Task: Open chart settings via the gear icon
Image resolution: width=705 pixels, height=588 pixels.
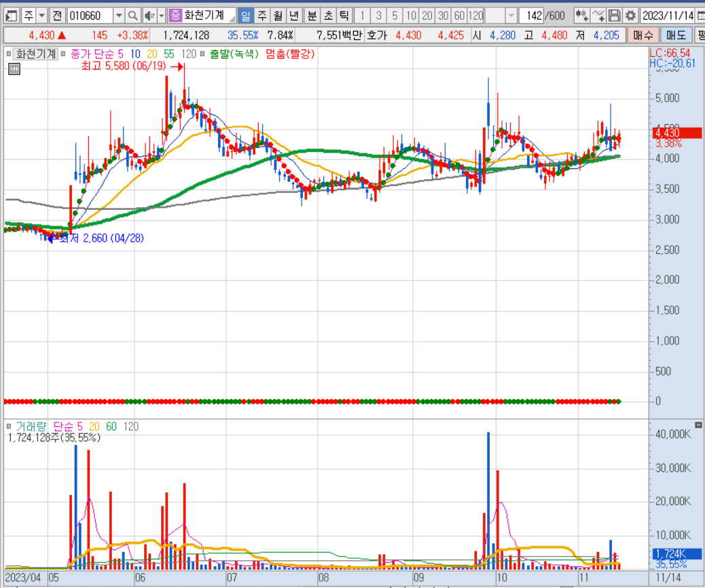Action: pos(630,16)
